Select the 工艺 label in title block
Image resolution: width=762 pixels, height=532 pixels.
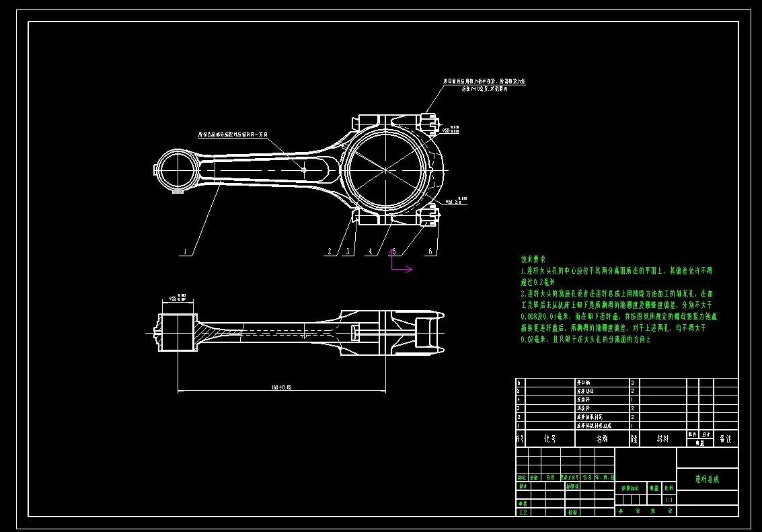(x=523, y=512)
